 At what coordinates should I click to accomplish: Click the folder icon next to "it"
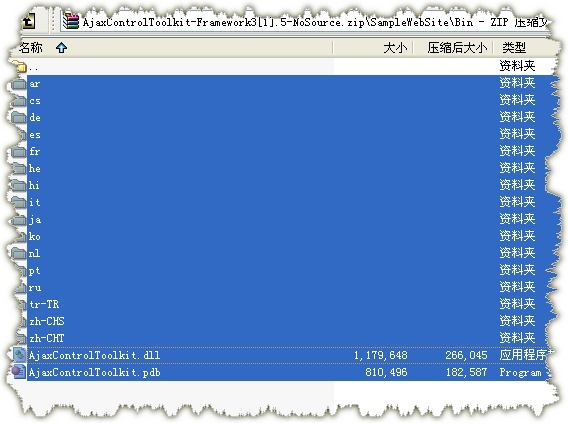tap(18, 203)
